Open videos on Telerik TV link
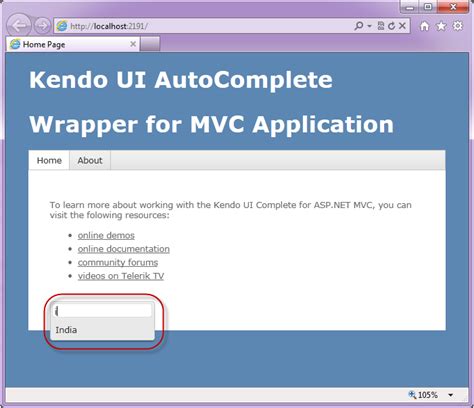This screenshot has height=408, width=474. click(x=121, y=276)
